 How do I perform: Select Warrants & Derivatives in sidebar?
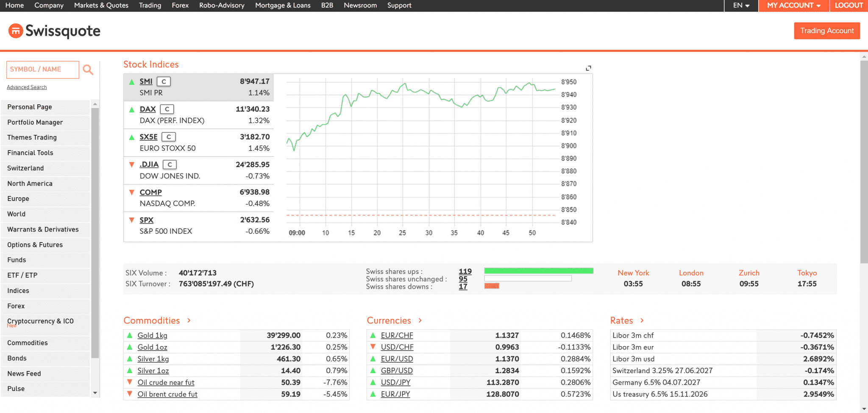tap(45, 229)
